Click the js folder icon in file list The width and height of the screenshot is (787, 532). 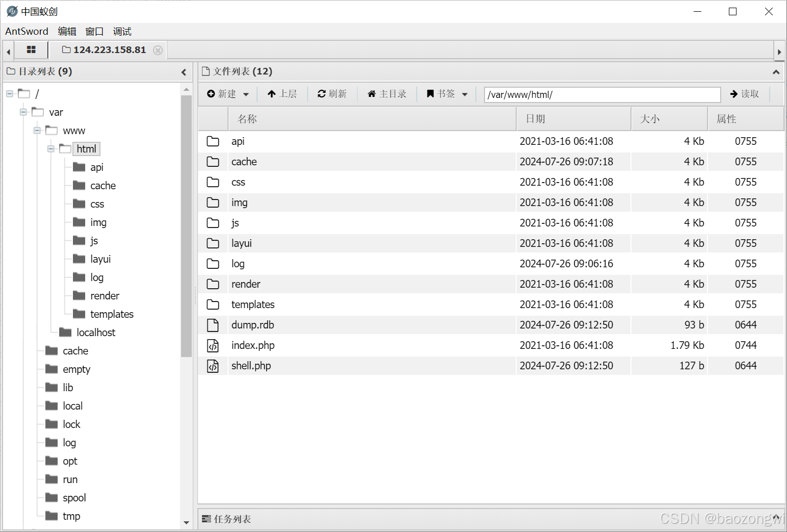[213, 223]
